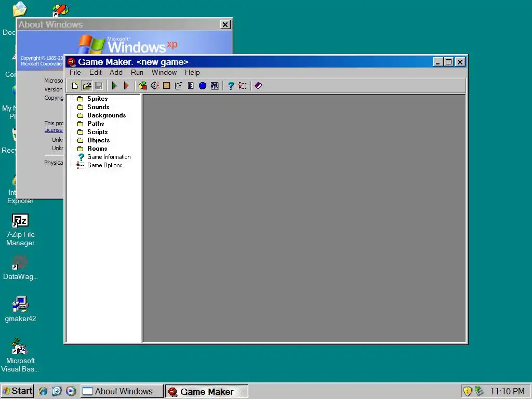Screen dimensions: 532x399
Task: Open 7-Zip File Manager desktop shortcut
Action: (x=20, y=230)
